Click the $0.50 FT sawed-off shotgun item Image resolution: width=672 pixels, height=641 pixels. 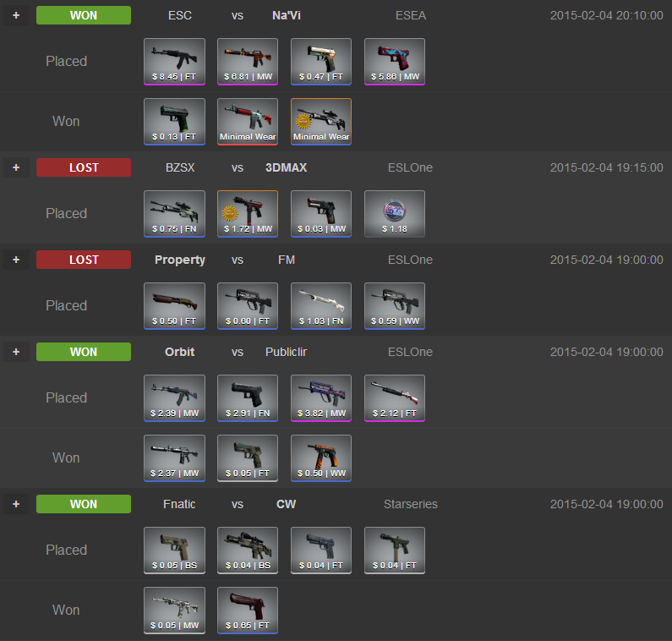pos(174,306)
